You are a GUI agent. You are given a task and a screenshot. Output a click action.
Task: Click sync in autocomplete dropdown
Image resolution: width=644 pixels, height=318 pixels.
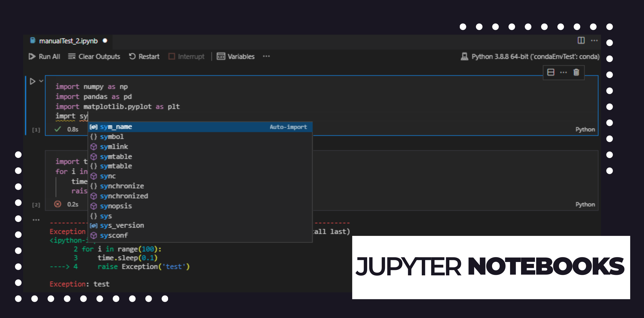(108, 176)
